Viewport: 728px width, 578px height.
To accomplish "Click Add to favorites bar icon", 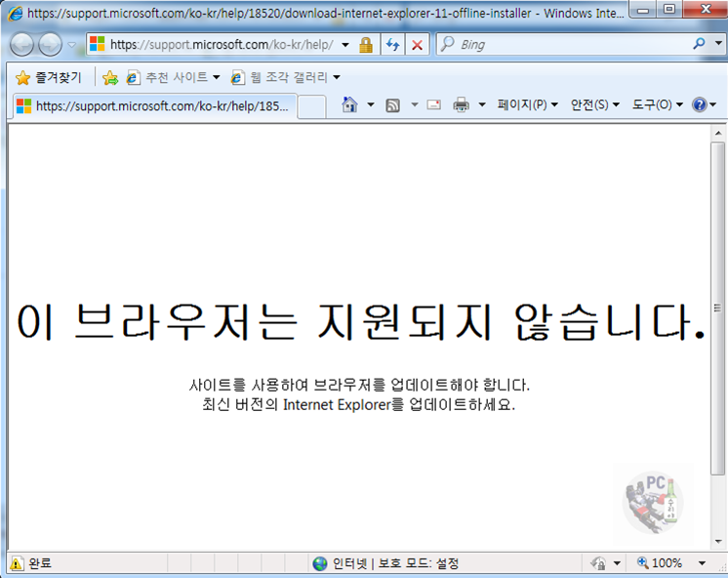I will point(110,77).
